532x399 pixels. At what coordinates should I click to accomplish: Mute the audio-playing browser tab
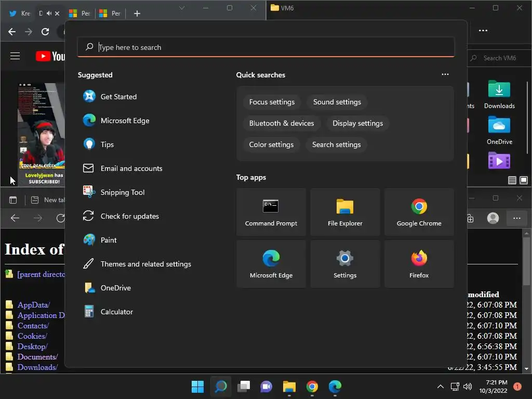pos(49,13)
